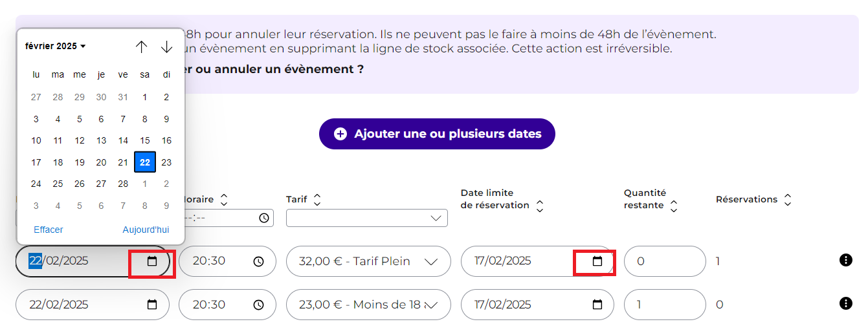Click Ajouter une ou plusieurs dates button

437,134
